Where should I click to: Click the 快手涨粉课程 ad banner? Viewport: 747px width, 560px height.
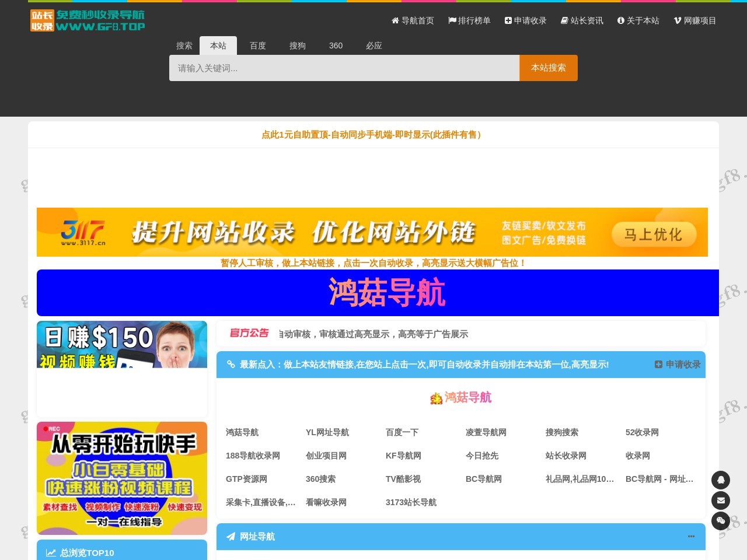click(122, 478)
